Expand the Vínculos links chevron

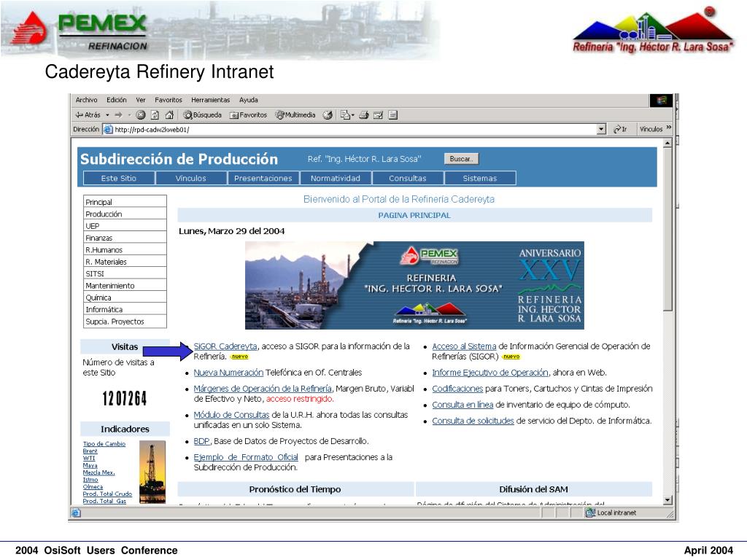click(668, 128)
